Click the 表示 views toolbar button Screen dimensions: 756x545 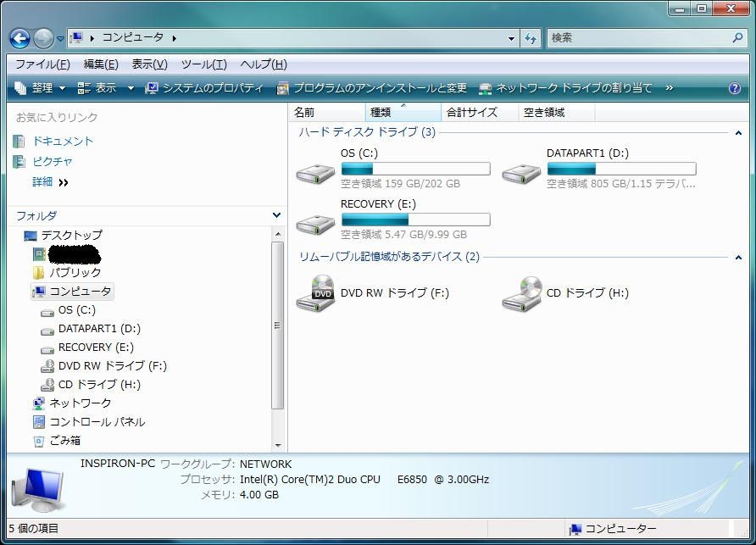click(x=97, y=88)
